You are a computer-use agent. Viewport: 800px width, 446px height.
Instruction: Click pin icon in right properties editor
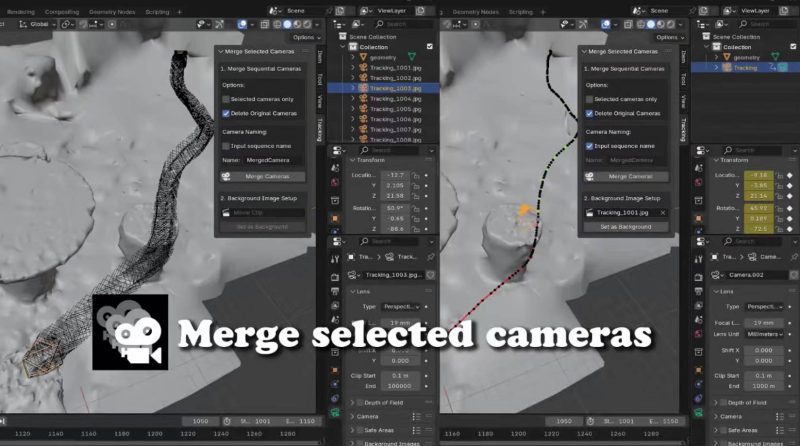point(794,257)
